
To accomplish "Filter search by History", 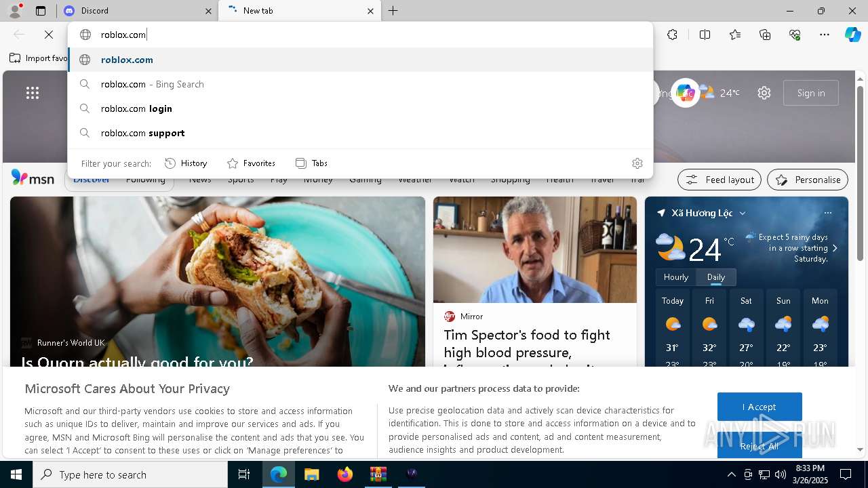I will click(186, 163).
